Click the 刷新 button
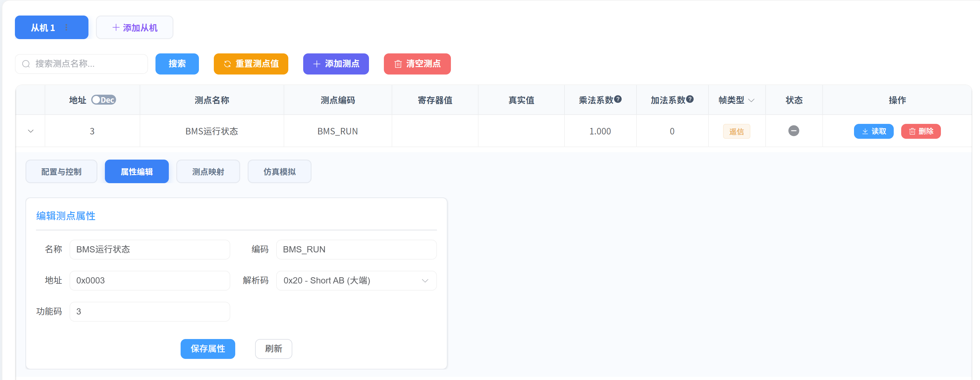The width and height of the screenshot is (980, 380). click(273, 349)
